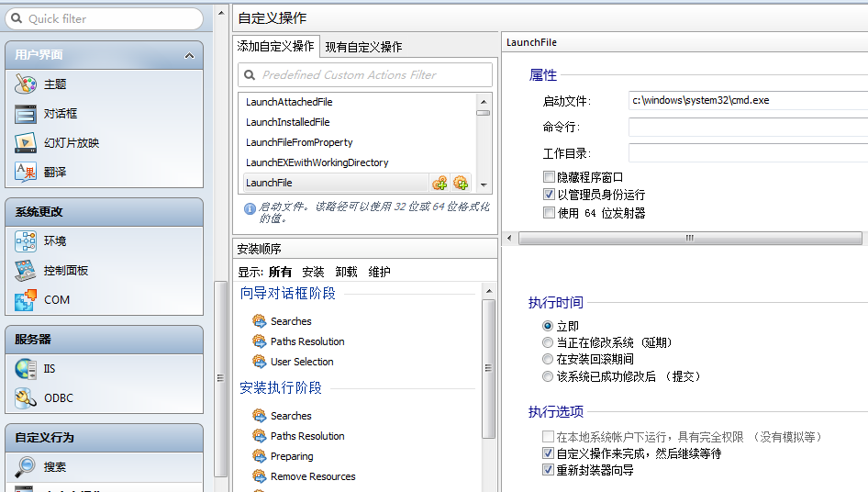Uncheck 以管理员身份运行 option
Image resolution: width=868 pixels, height=492 pixels.
(x=549, y=195)
